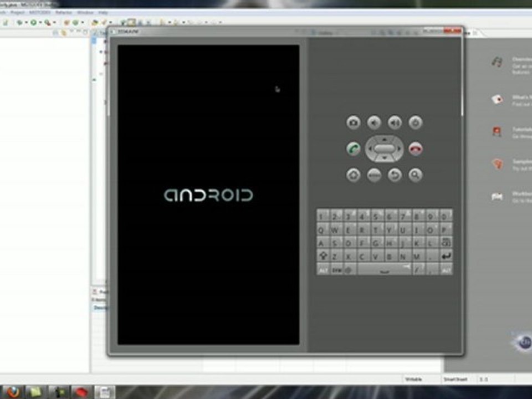Open the Run icon dropdown arrow
Viewport: 532px width, 399px height.
40,22
